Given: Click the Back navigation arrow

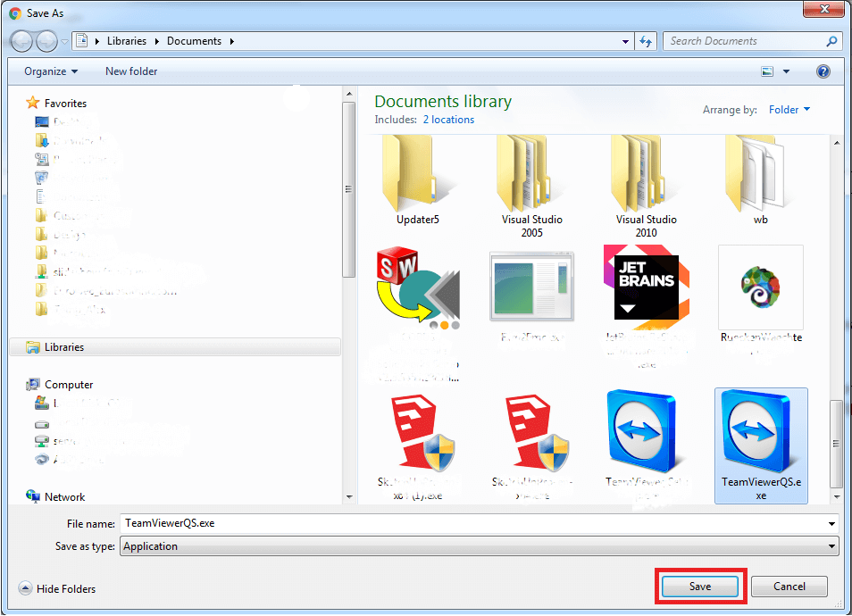Looking at the screenshot, I should coord(21,41).
